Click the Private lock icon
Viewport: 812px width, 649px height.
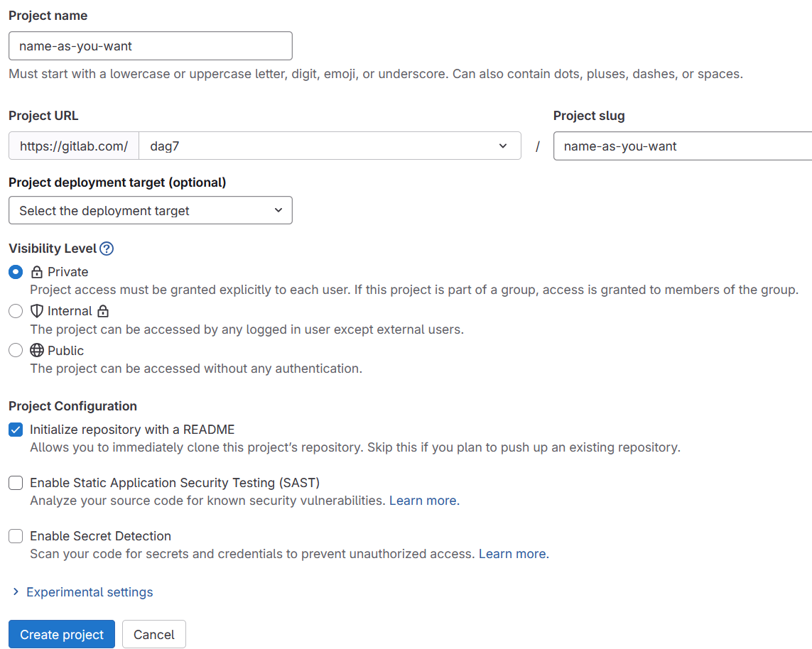(x=37, y=272)
